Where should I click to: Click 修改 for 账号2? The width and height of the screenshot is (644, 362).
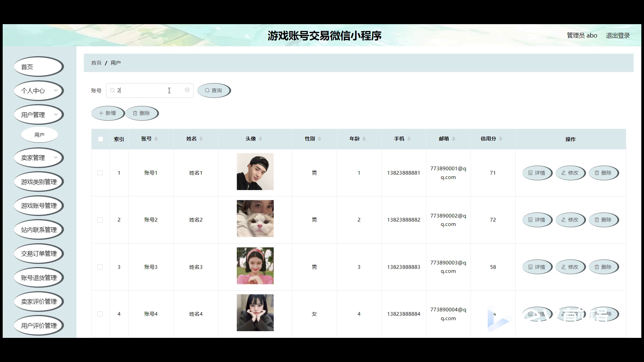[x=571, y=220]
